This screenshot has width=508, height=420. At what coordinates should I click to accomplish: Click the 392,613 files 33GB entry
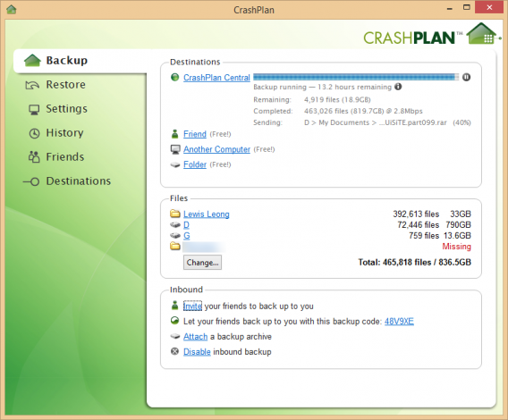[432, 214]
